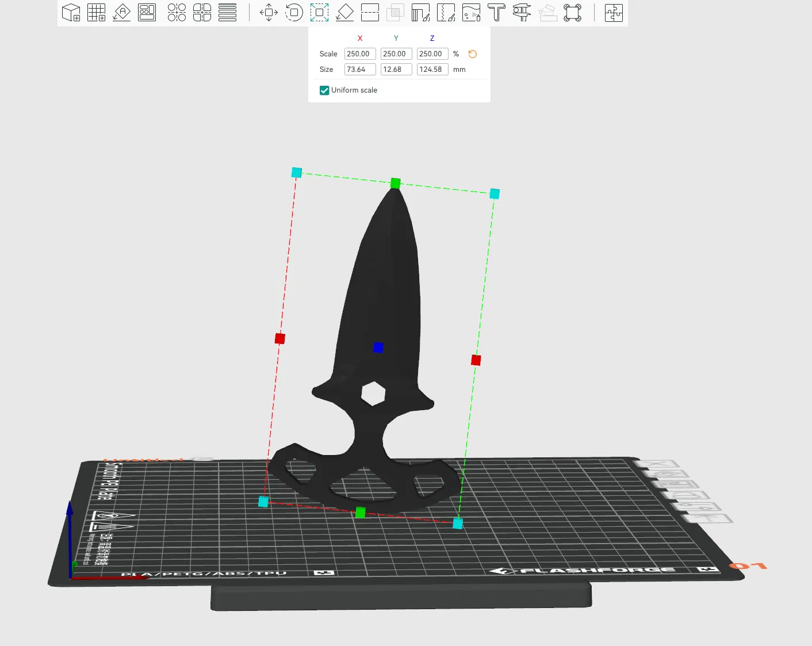Open the Color painting tool
This screenshot has height=646, width=812.
click(x=471, y=12)
